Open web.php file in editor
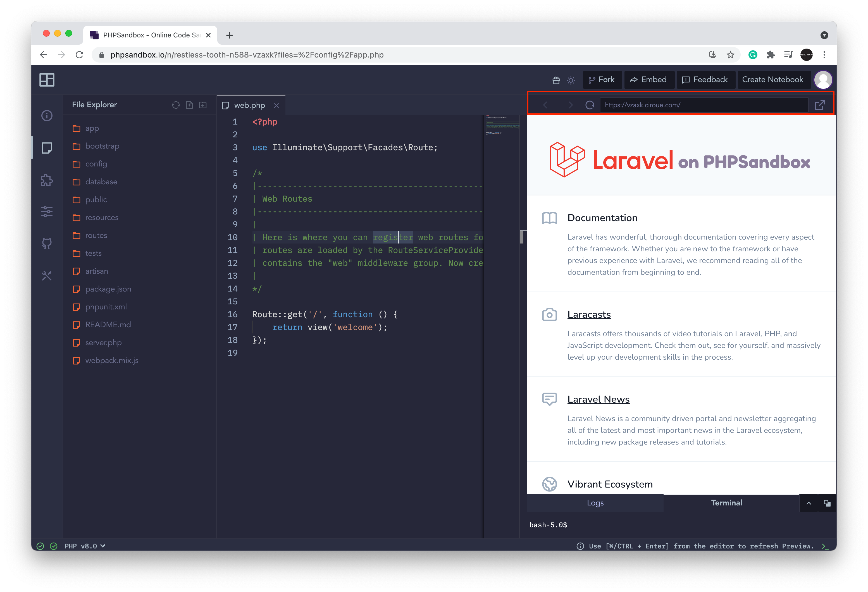The width and height of the screenshot is (868, 592). pyautogui.click(x=249, y=106)
